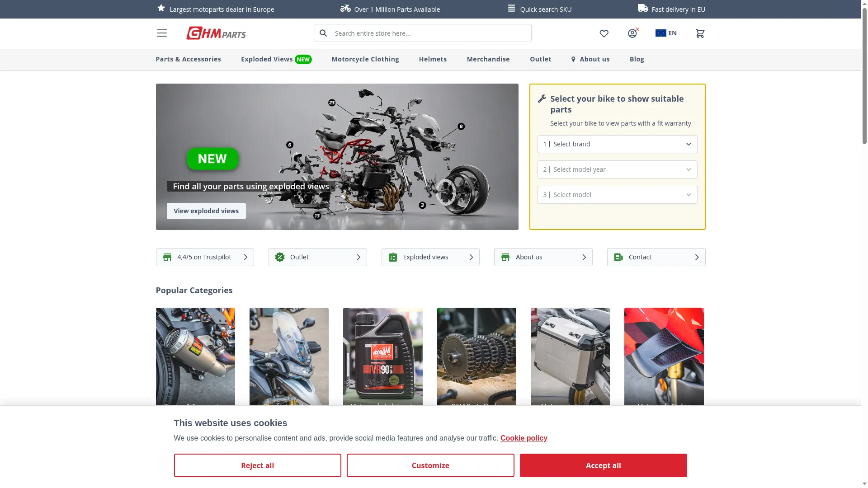Click the exhaust category thumbnail
This screenshot has height=488, width=868.
pos(195,357)
